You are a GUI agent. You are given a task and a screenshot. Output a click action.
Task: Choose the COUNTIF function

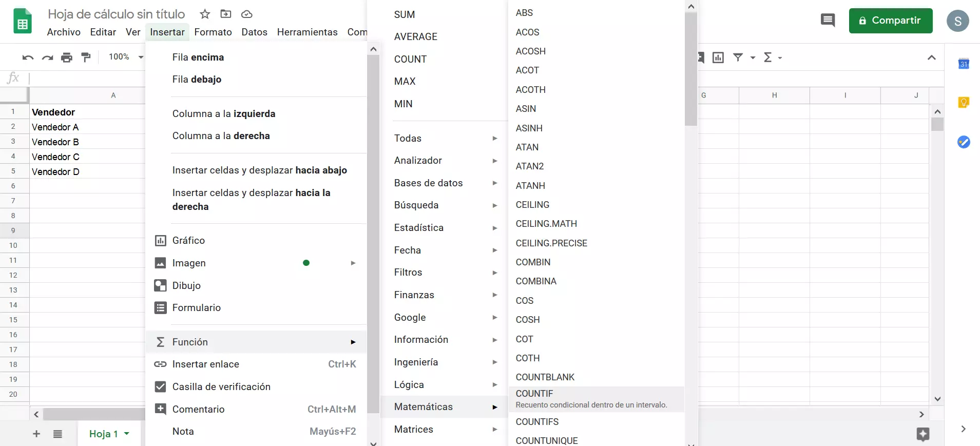[x=597, y=399]
